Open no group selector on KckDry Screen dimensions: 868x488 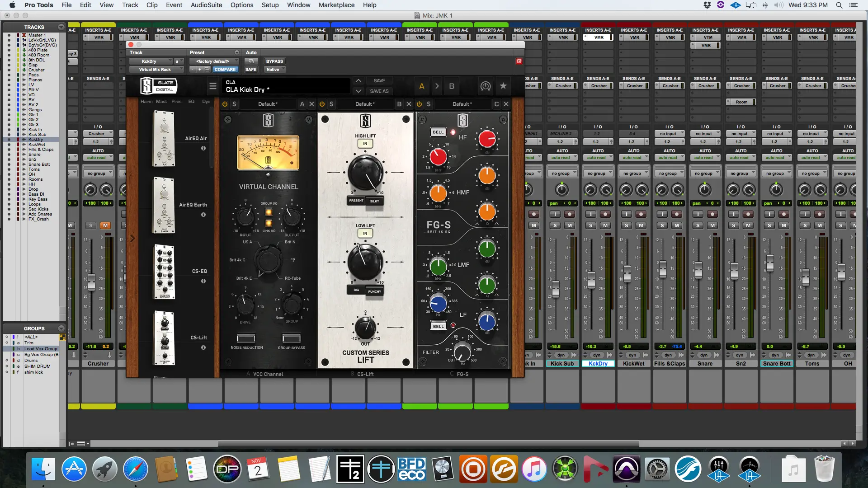(598, 174)
